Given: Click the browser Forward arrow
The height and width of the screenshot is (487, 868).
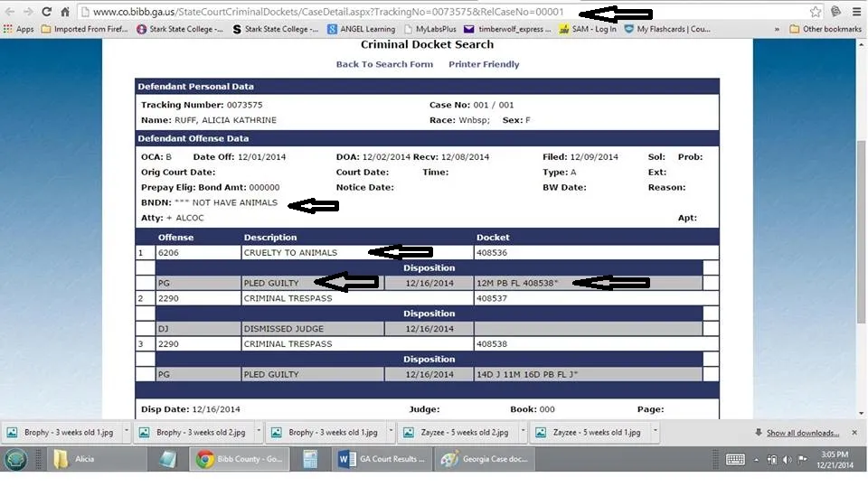Looking at the screenshot, I should [x=28, y=12].
